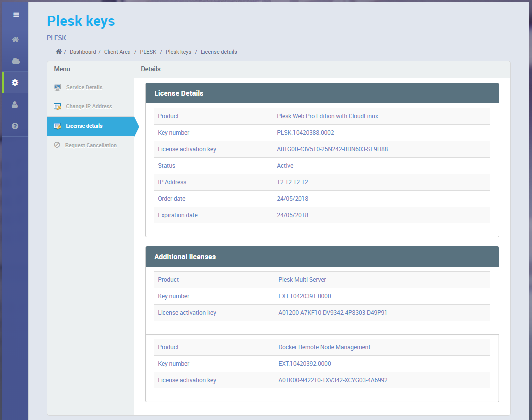
Task: Select activation key A01G00-43V510-25N242-BDN603-SF9H88
Action: click(x=332, y=149)
